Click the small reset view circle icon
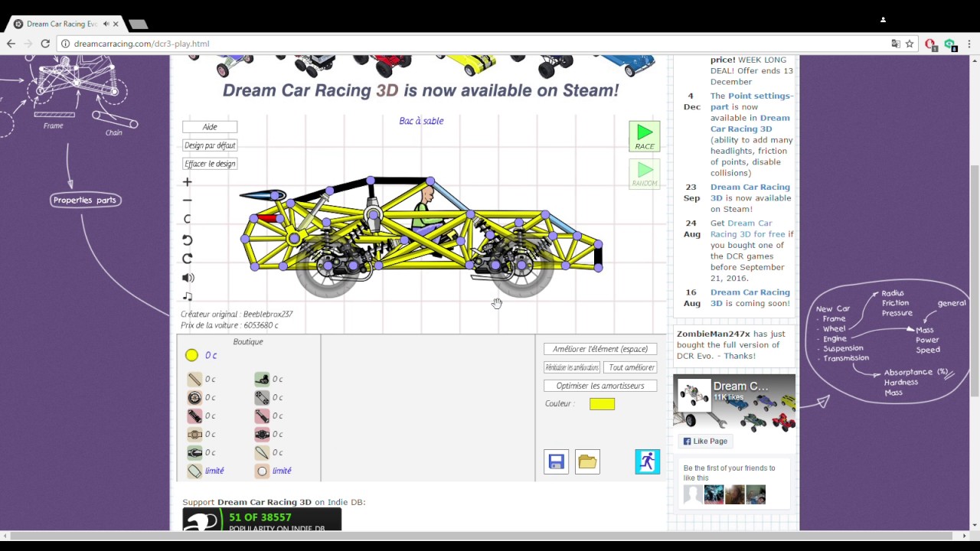The width and height of the screenshot is (980, 551). (x=188, y=220)
